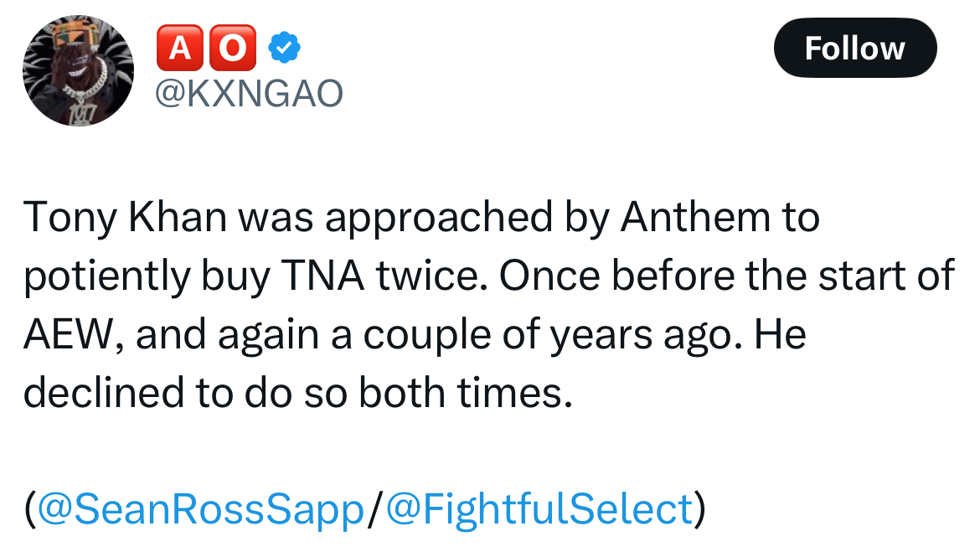
Task: Open the KXNGAO profile avatar picture
Action: [78, 70]
